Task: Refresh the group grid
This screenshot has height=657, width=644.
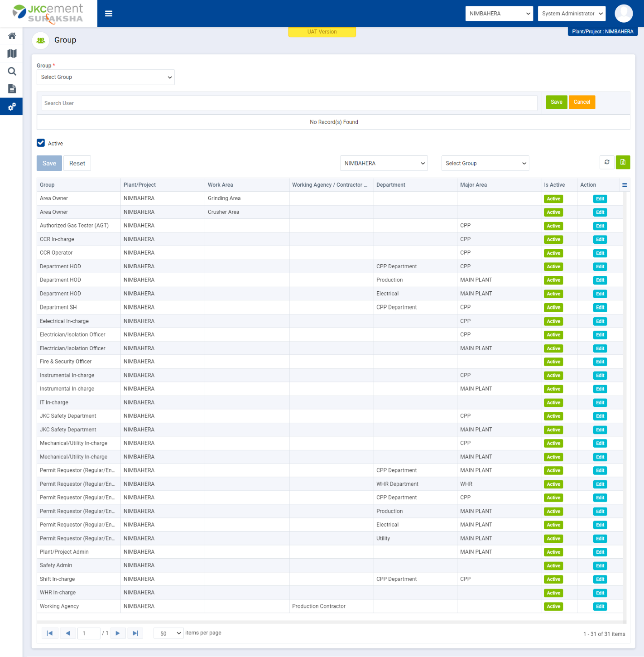Action: click(x=607, y=162)
